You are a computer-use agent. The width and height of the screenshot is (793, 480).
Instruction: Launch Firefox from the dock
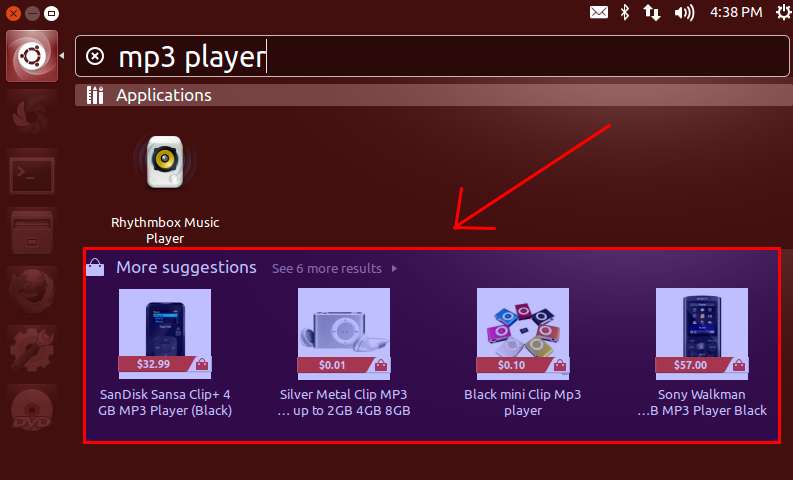32,290
